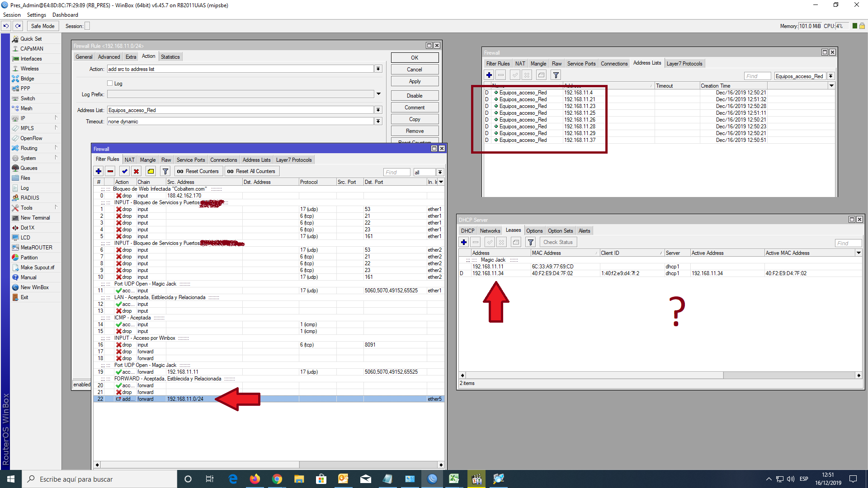The width and height of the screenshot is (868, 488).
Task: Click Check Status in DHCP Server
Action: tap(558, 242)
